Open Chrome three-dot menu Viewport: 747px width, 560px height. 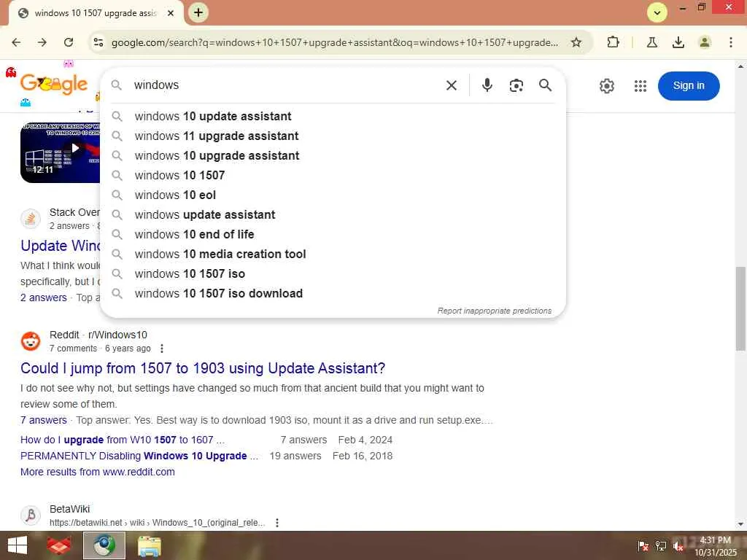(730, 42)
